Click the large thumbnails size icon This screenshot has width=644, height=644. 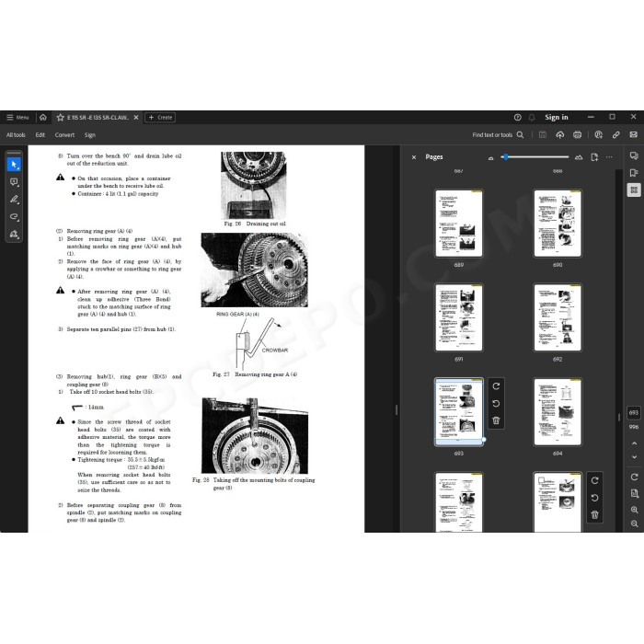pyautogui.click(x=579, y=157)
